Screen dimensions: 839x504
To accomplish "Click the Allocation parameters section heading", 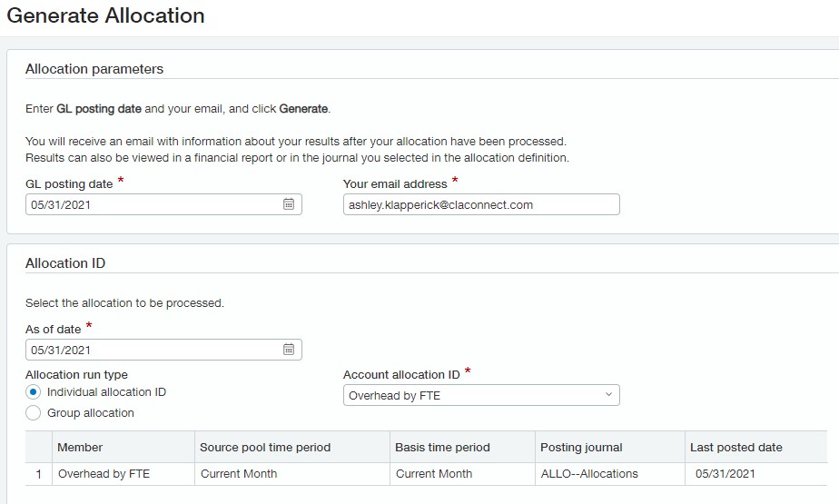I will 94,69.
